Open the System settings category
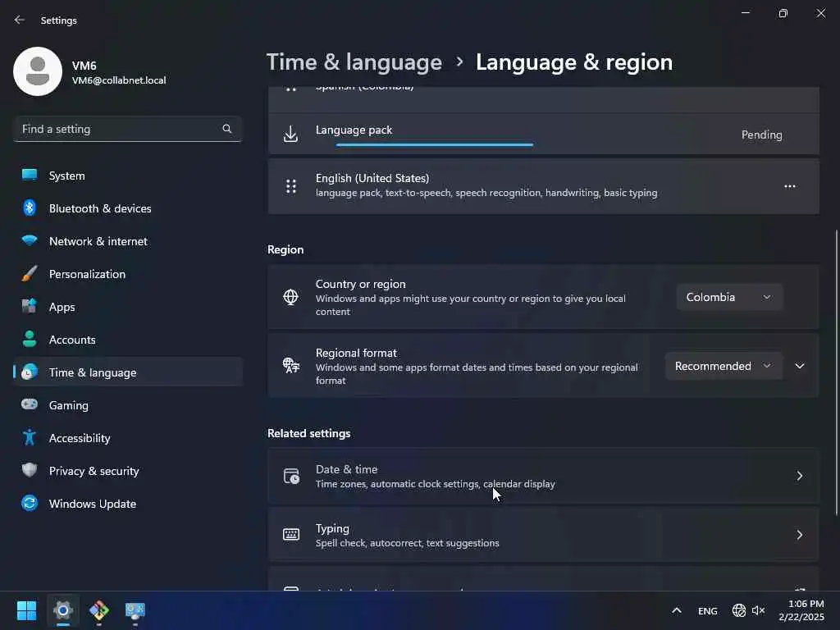This screenshot has height=630, width=840. click(x=128, y=176)
